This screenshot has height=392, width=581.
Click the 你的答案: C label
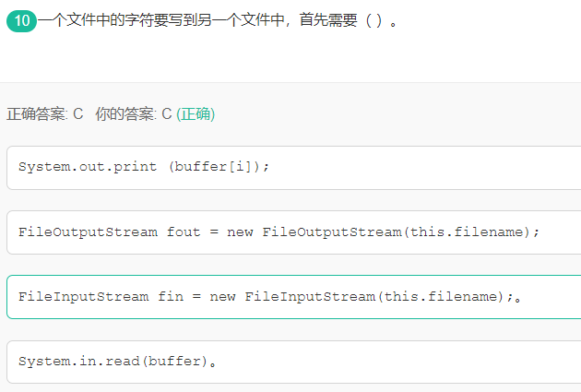point(134,114)
